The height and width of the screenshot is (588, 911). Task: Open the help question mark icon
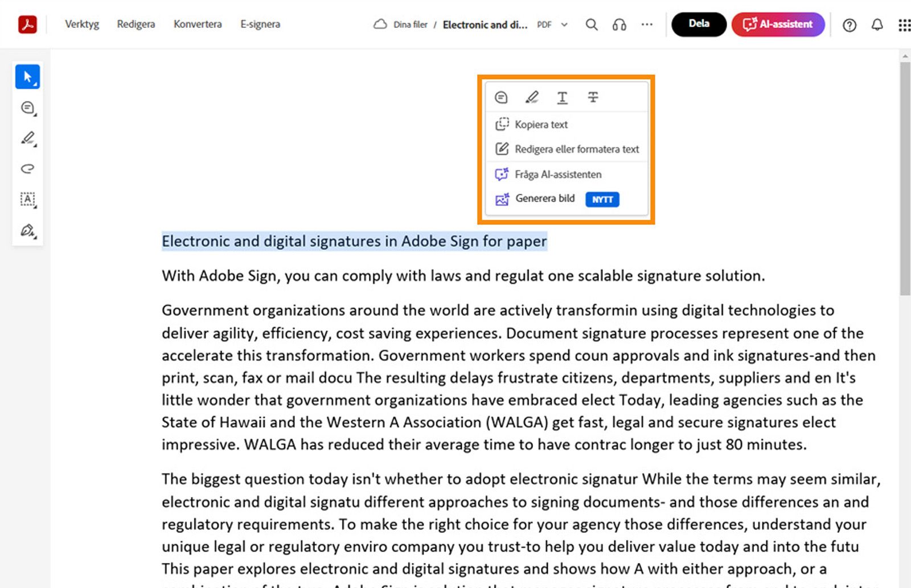pos(850,25)
